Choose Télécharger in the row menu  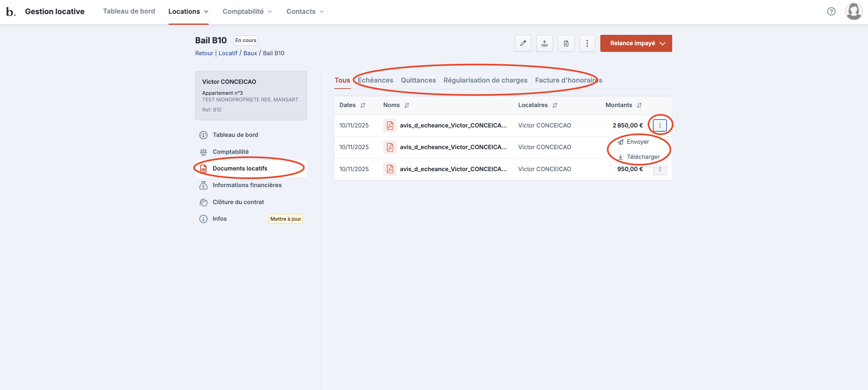pos(643,157)
